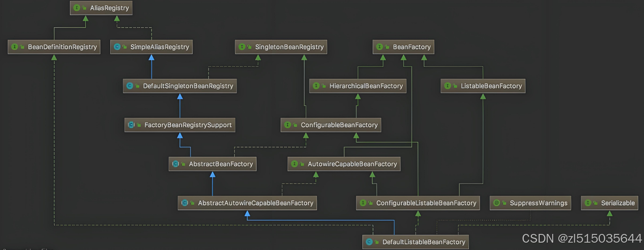Screen dimensions: 644x250
Task: Click AbstractBeanFactory node label
Action: click(221, 164)
